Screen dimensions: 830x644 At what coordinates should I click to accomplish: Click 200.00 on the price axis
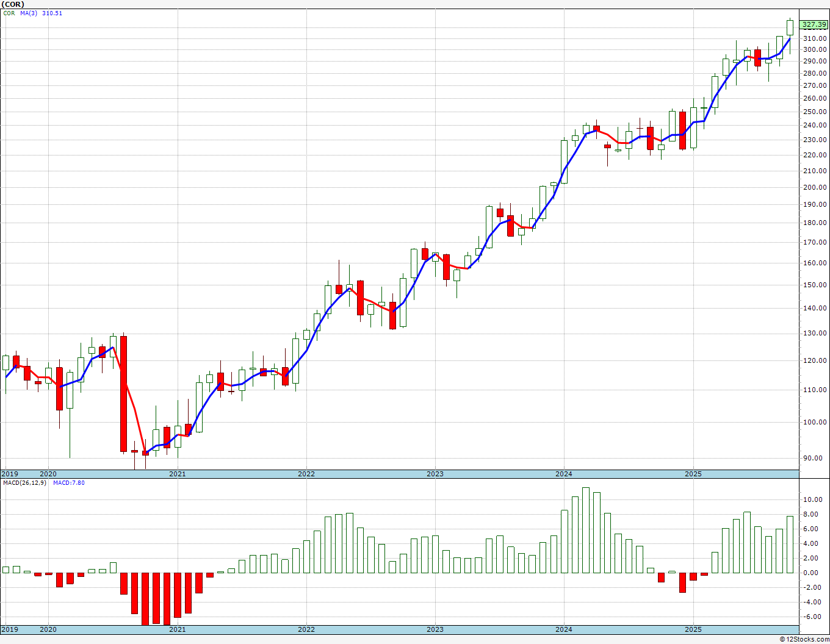tap(815, 188)
